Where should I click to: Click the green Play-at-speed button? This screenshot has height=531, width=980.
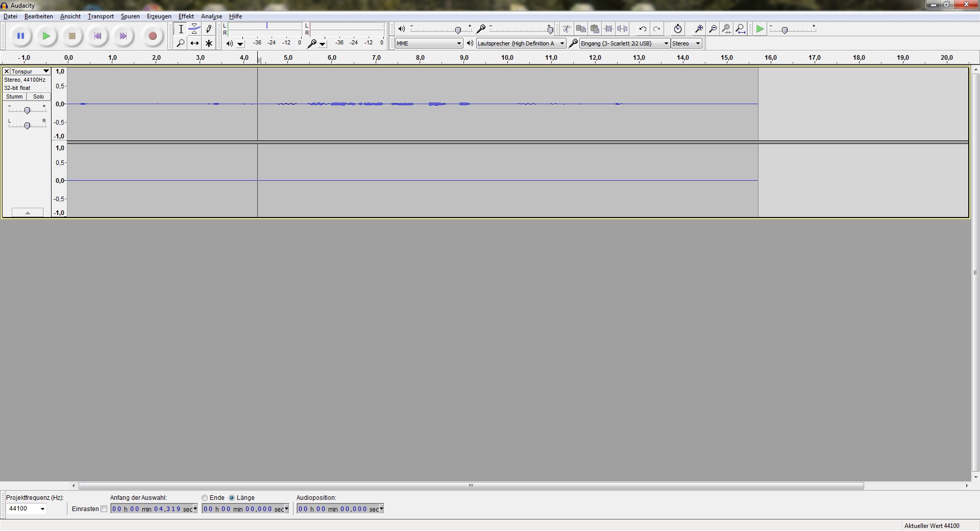[759, 29]
